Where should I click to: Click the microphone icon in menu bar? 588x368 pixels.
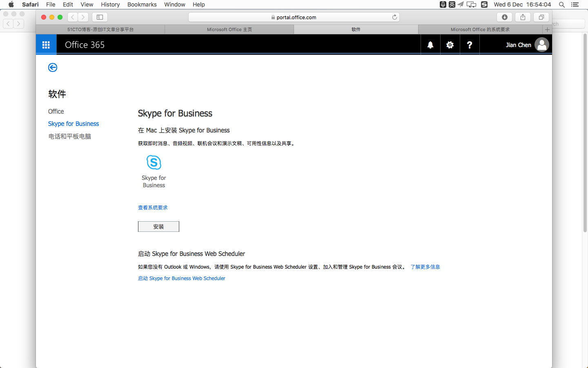443,4
